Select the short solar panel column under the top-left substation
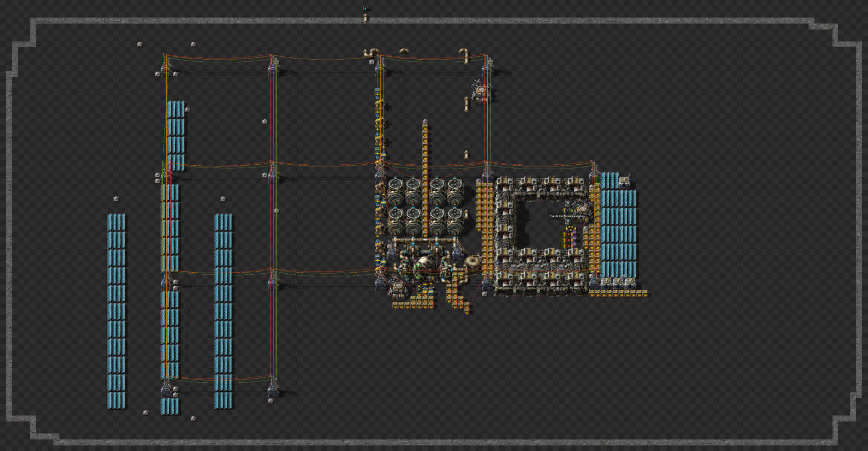Screen dimensions: 868x451 [x=175, y=136]
